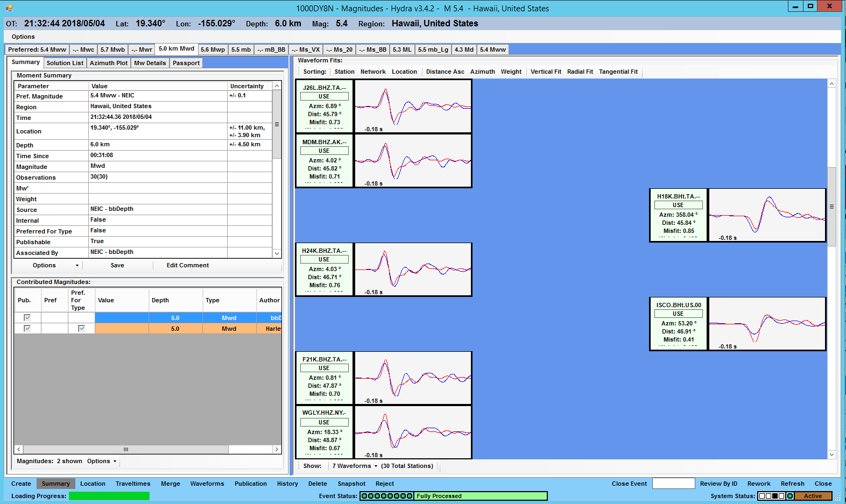Screen dimensions: 846x504
Task: Click the J26L.BHZ.TA waveform plot
Action: pyautogui.click(x=413, y=106)
